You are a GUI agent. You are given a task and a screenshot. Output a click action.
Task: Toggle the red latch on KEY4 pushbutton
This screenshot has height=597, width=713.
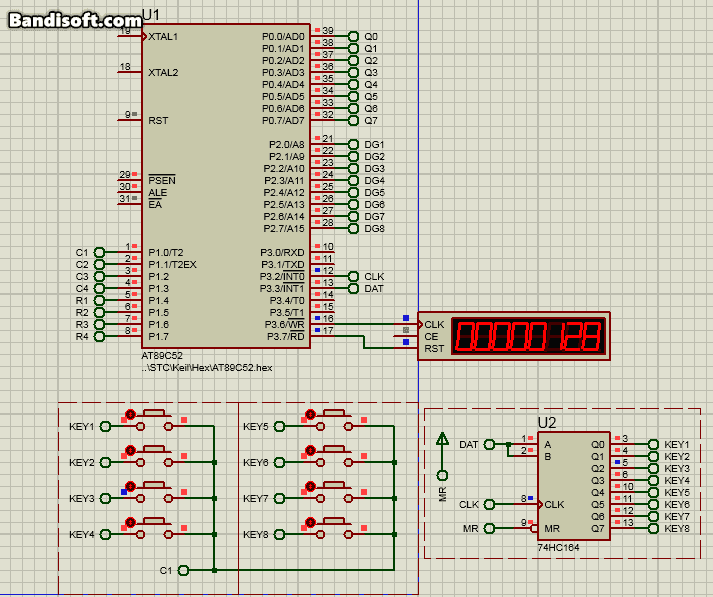coord(131,522)
